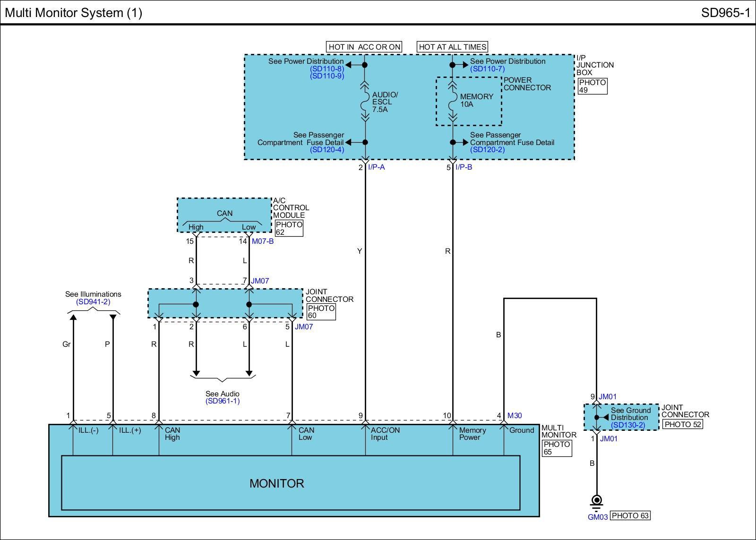Viewport: 756px width, 540px height.
Task: Select the M30 connector label
Action: pos(515,416)
